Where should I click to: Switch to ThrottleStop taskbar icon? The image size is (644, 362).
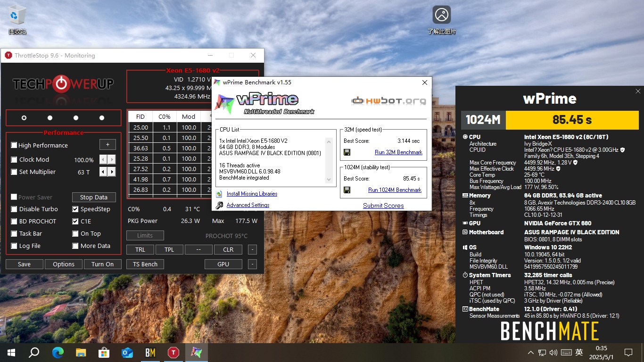(x=173, y=353)
